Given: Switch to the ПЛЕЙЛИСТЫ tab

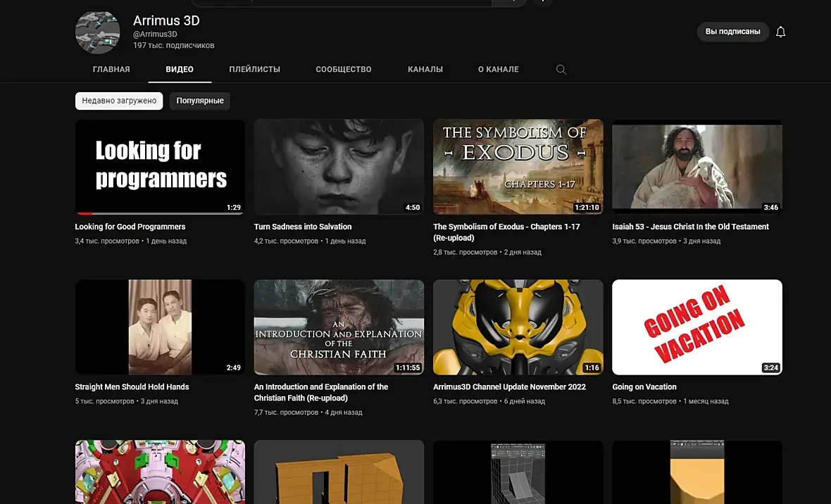Looking at the screenshot, I should tap(254, 70).
